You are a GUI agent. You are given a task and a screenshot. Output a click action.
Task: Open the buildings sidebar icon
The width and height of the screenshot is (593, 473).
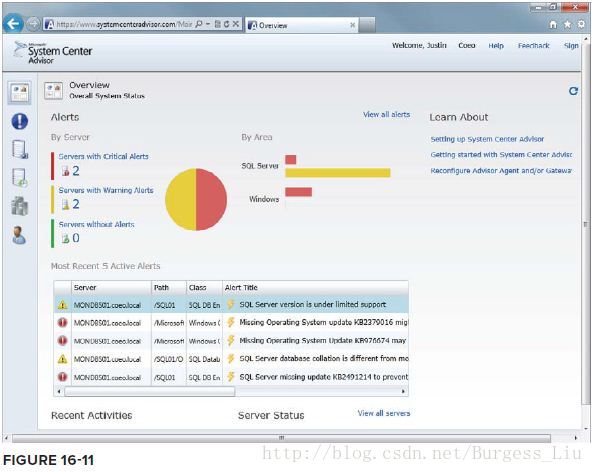point(20,206)
